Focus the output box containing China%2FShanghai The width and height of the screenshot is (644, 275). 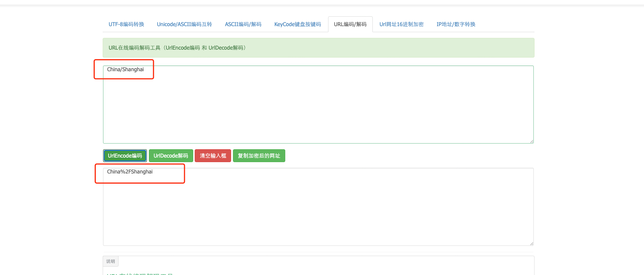click(x=318, y=207)
